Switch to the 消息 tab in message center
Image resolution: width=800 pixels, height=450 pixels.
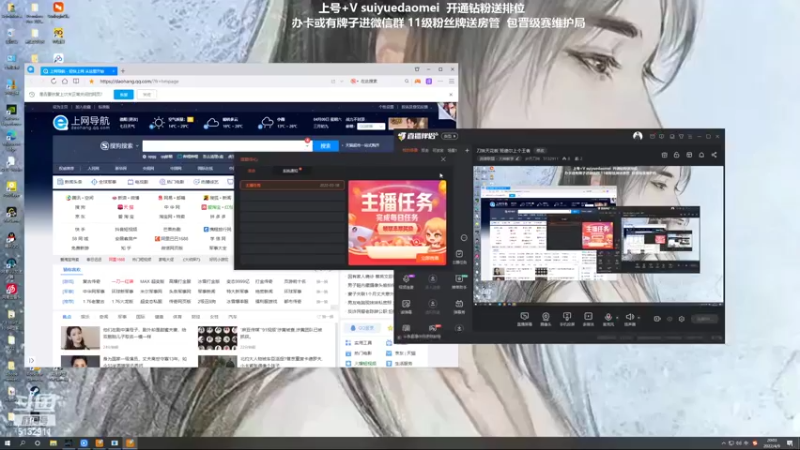(x=252, y=170)
